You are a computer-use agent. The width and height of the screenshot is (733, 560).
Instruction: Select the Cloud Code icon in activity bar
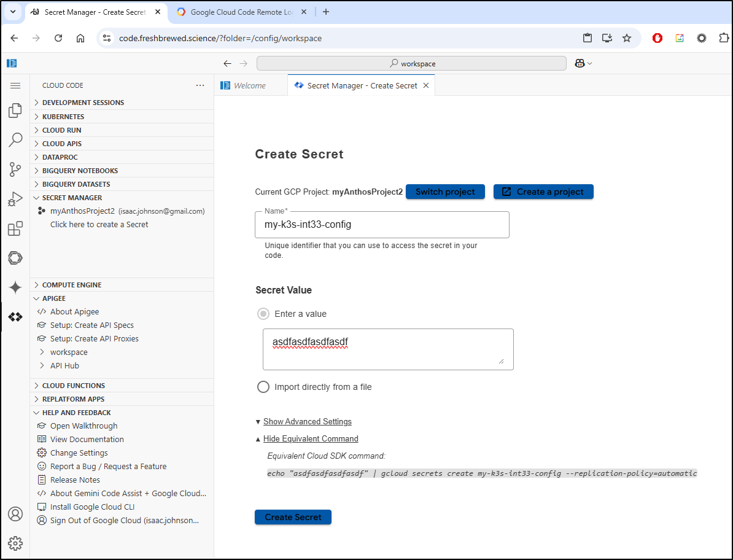pos(15,317)
